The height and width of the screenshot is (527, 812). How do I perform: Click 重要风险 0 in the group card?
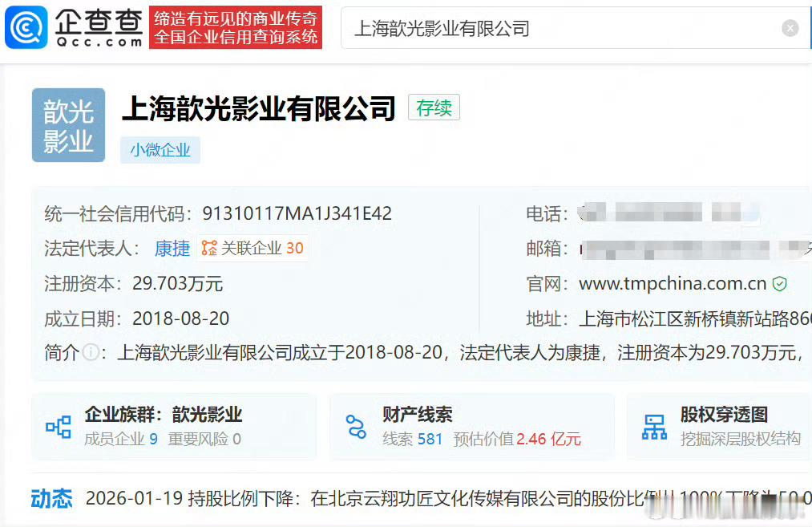point(204,440)
